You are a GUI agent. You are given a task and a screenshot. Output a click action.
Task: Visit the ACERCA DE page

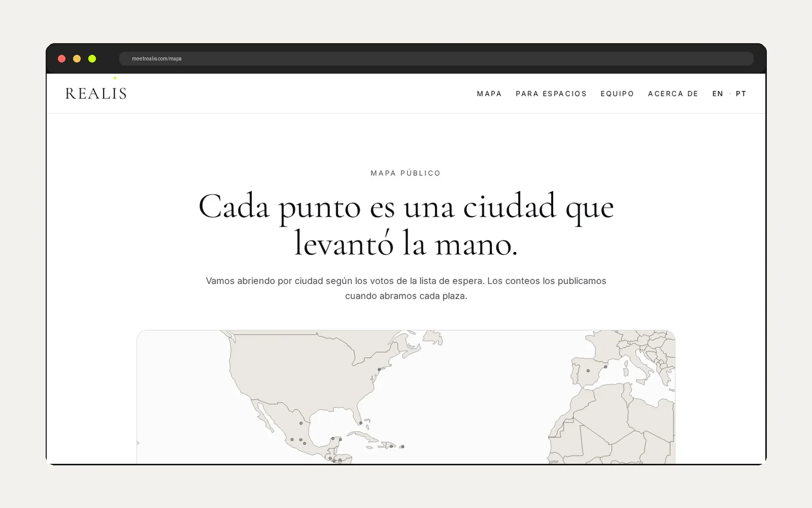click(673, 93)
